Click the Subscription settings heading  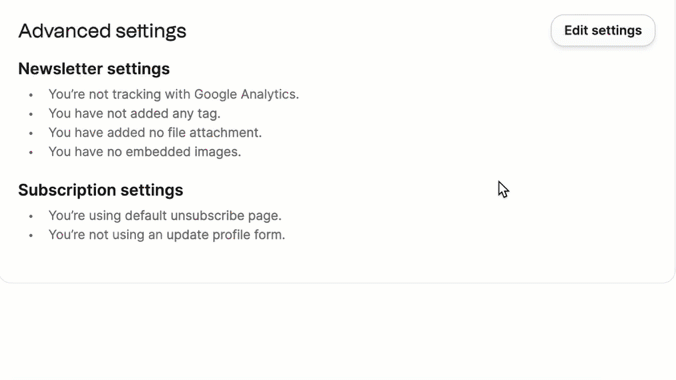[100, 190]
